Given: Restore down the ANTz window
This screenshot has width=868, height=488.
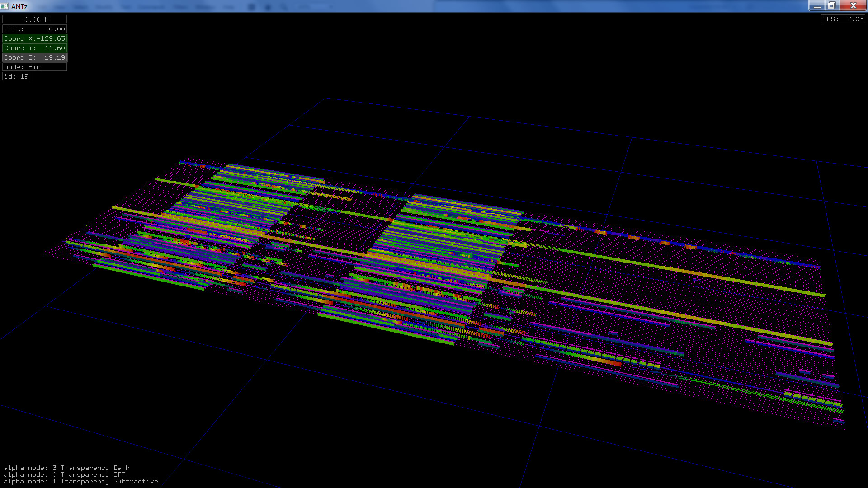Looking at the screenshot, I should pyautogui.click(x=831, y=6).
